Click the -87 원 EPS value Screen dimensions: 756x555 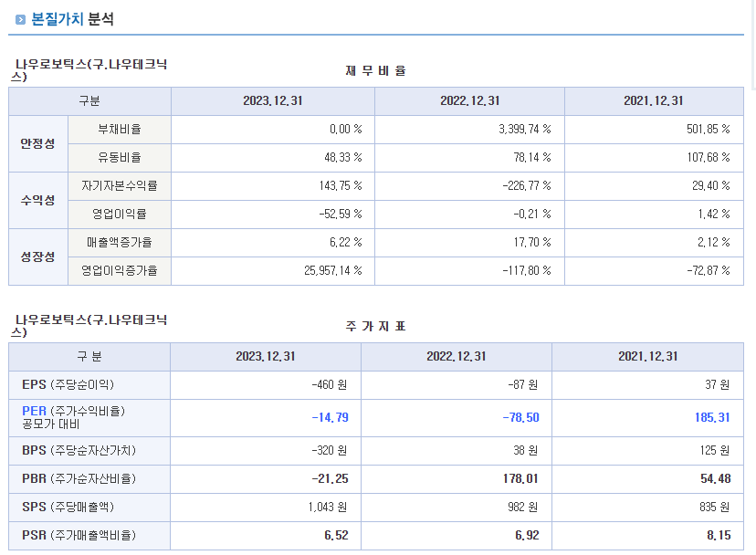point(522,385)
